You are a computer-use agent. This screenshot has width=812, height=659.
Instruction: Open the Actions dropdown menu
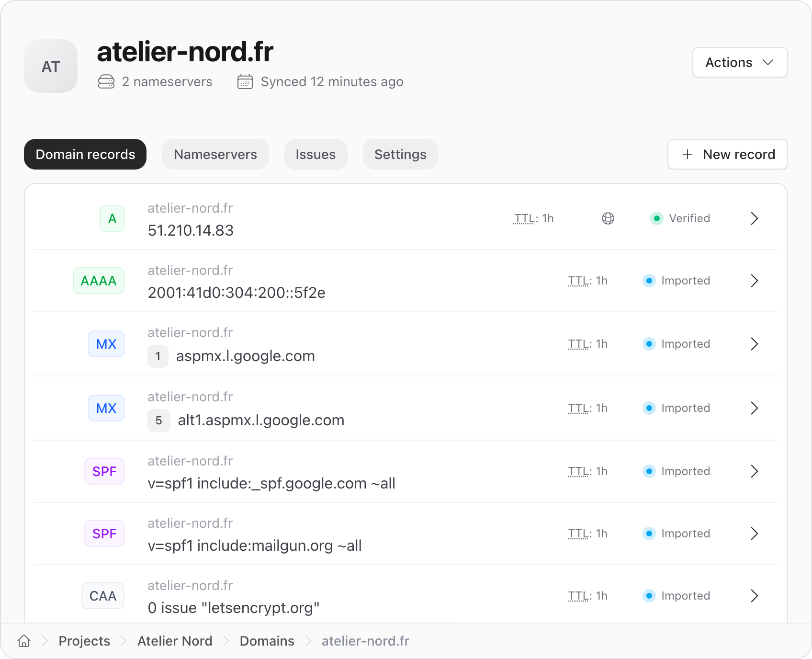coord(740,62)
